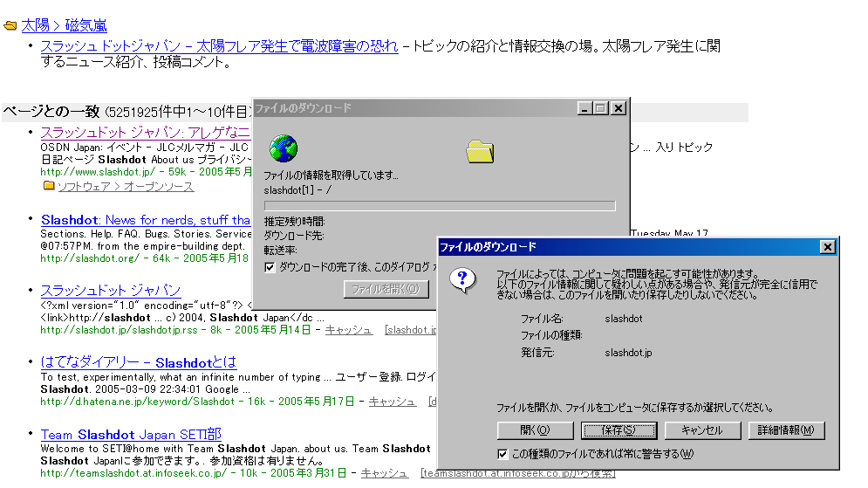Maximize the background download progress window

(600, 108)
